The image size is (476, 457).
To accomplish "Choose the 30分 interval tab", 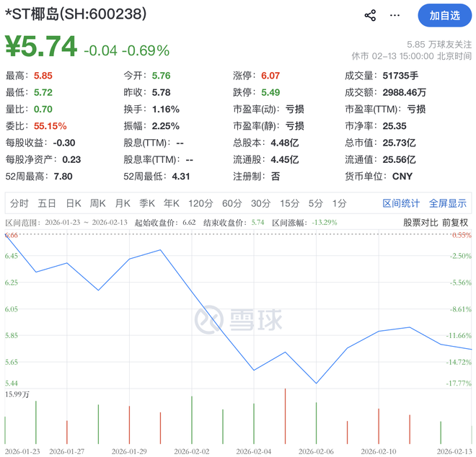I will click(x=260, y=203).
